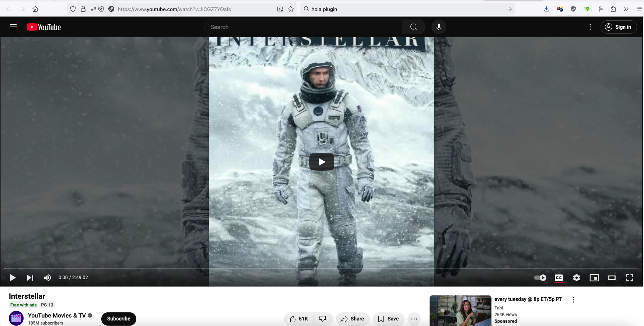The width and height of the screenshot is (644, 326).
Task: Save the video to a playlist
Action: (389, 319)
